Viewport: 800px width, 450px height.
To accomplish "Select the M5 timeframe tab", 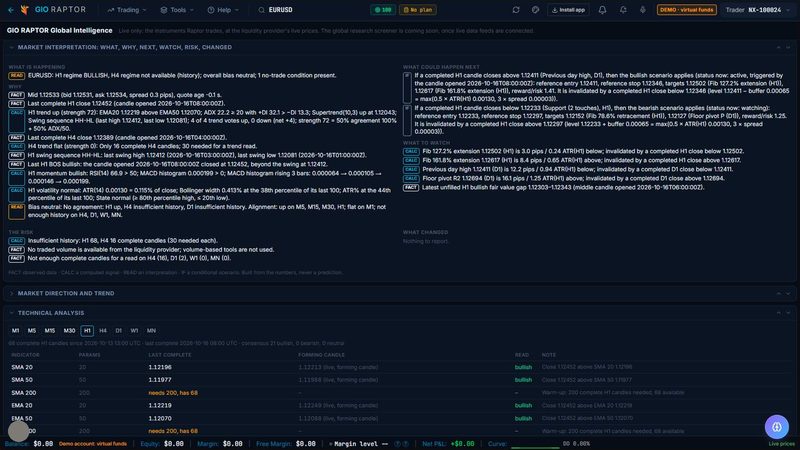I will 32,331.
